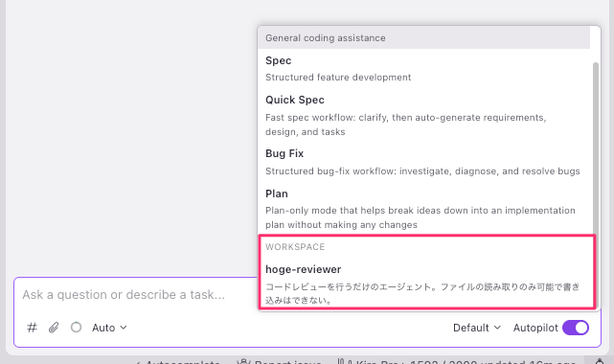This screenshot has width=614, height=364.
Task: Click the circle icon beside Auto
Action: click(x=76, y=328)
